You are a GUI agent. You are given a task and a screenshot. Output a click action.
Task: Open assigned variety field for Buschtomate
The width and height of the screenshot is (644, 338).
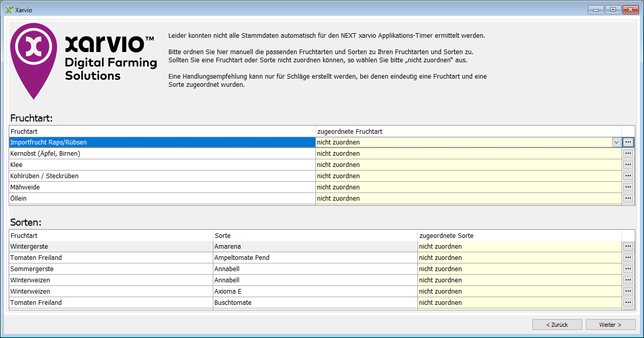[519, 302]
